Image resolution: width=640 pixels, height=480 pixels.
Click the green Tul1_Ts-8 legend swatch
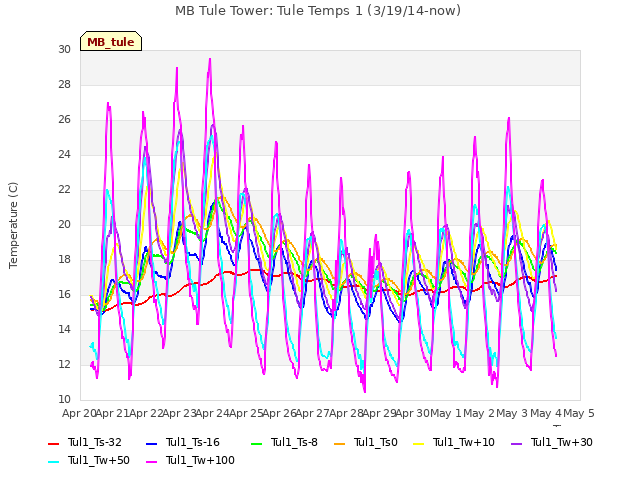(x=256, y=443)
